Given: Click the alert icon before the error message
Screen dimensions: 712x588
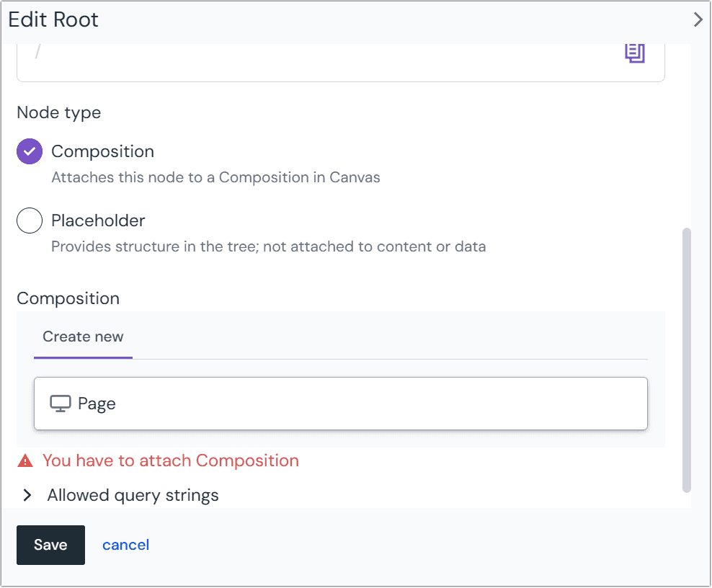Looking at the screenshot, I should (x=26, y=460).
